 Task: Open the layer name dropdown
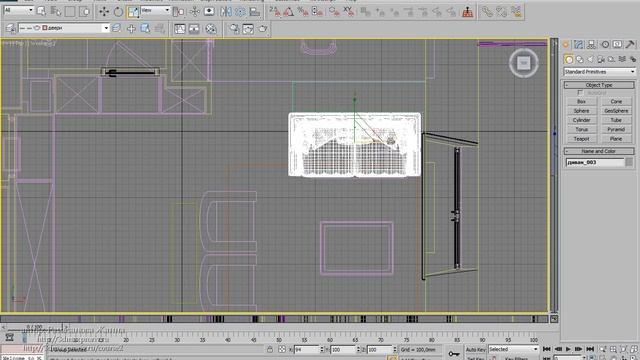[x=64, y=28]
